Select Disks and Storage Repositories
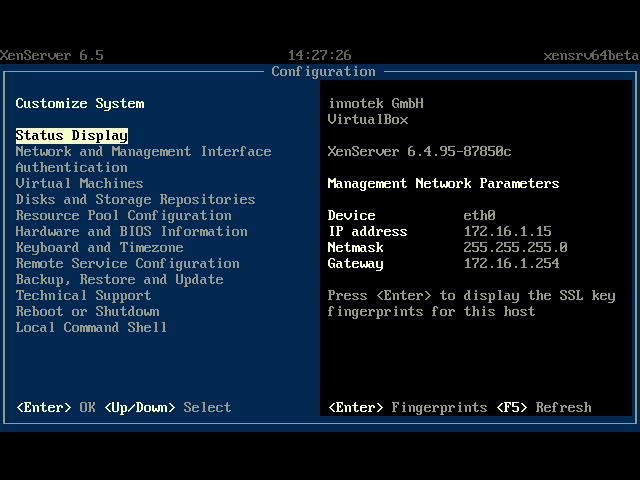 135,200
